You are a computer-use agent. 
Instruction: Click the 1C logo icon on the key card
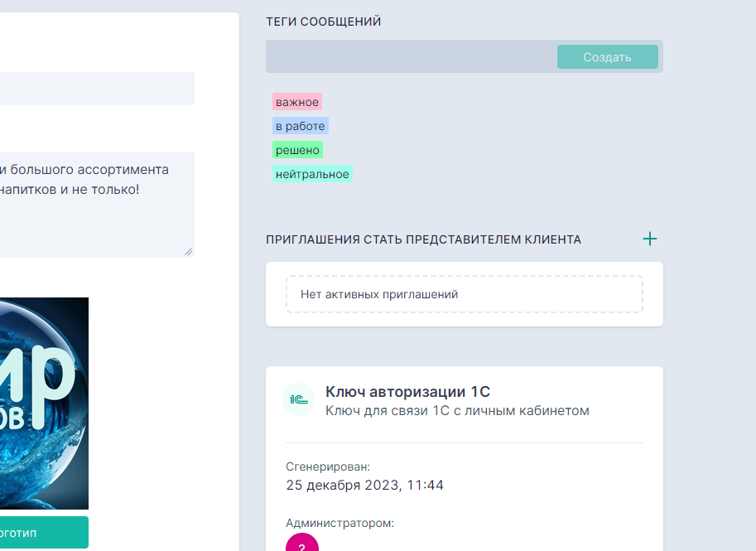point(299,399)
